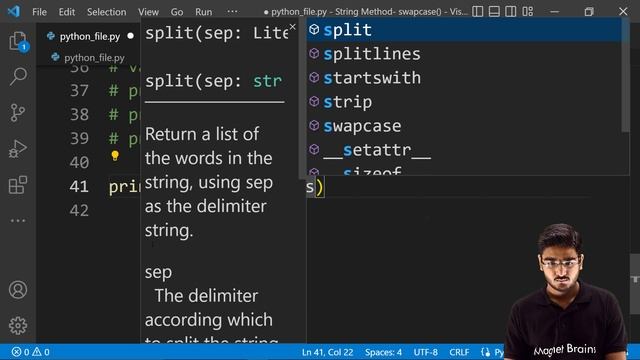Open the Selection menu
This screenshot has width=640, height=360.
coord(107,12)
